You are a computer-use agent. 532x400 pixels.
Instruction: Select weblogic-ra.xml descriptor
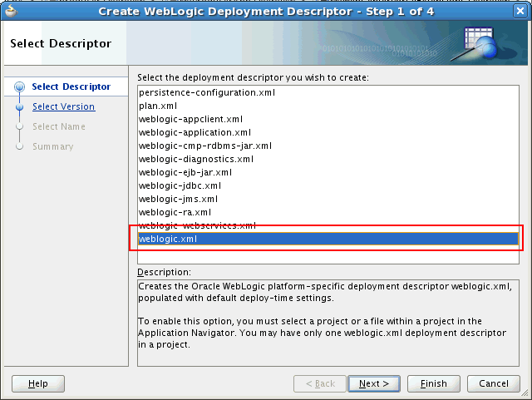pos(328,212)
